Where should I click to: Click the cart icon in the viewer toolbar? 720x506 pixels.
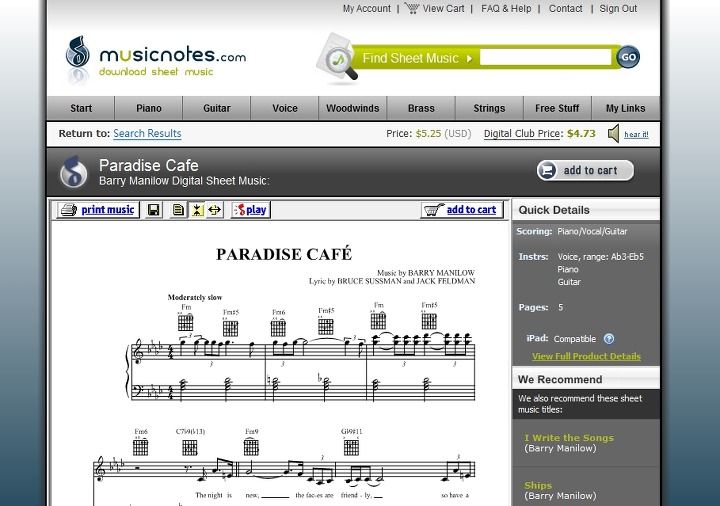434,210
